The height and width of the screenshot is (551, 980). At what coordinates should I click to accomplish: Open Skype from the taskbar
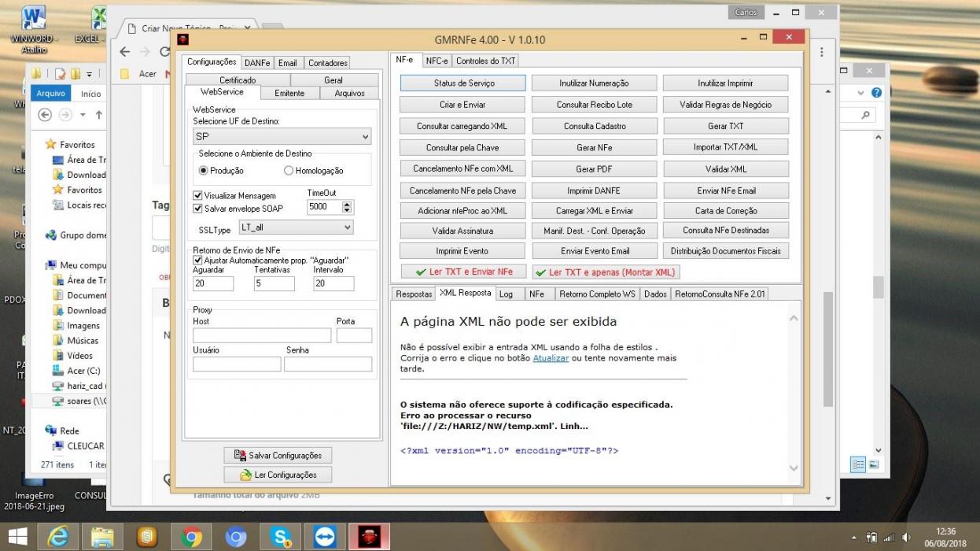tap(281, 537)
